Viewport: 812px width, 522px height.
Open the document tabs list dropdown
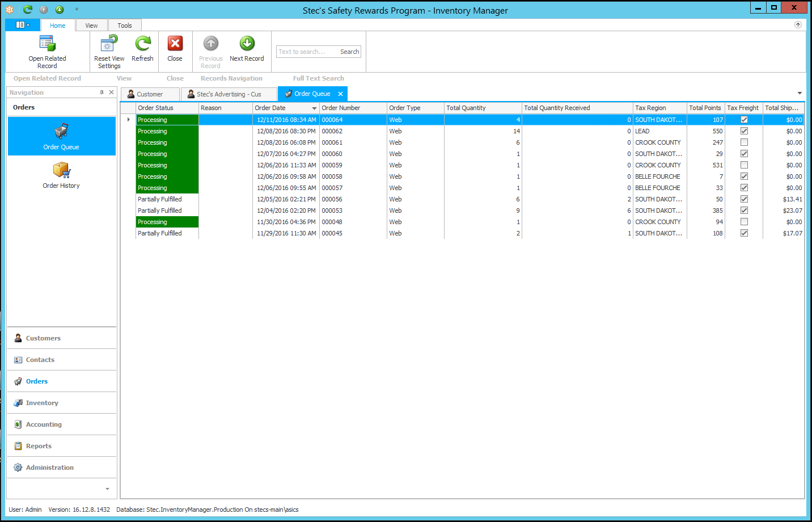(x=800, y=93)
